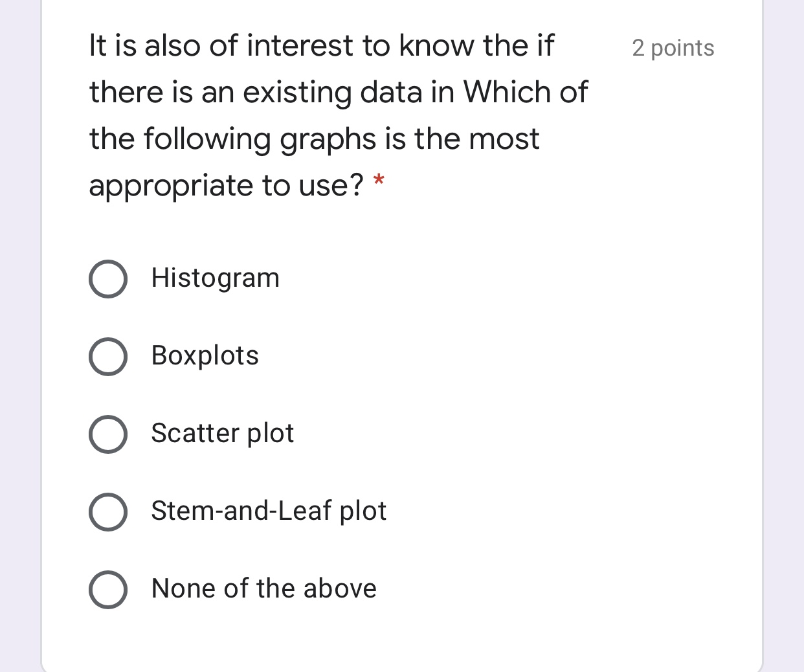Click the Stem-and-Leaf plot answer label
This screenshot has height=672, width=804.
coord(268,511)
